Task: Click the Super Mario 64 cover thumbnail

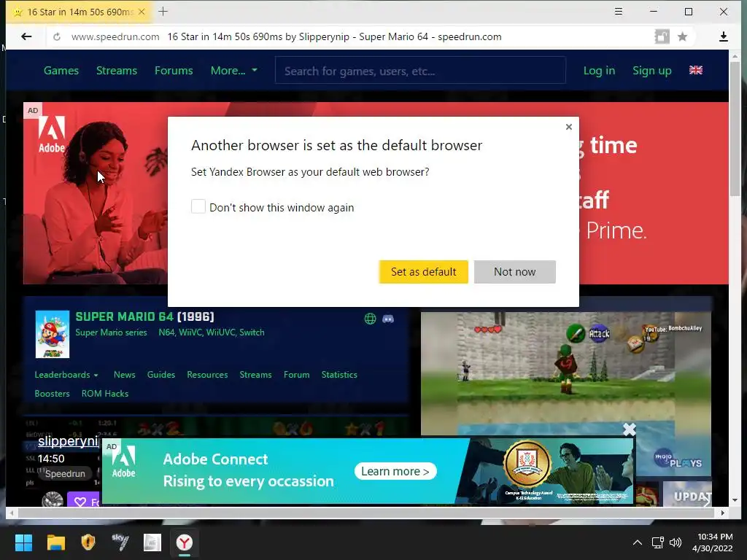Action: [x=53, y=334]
